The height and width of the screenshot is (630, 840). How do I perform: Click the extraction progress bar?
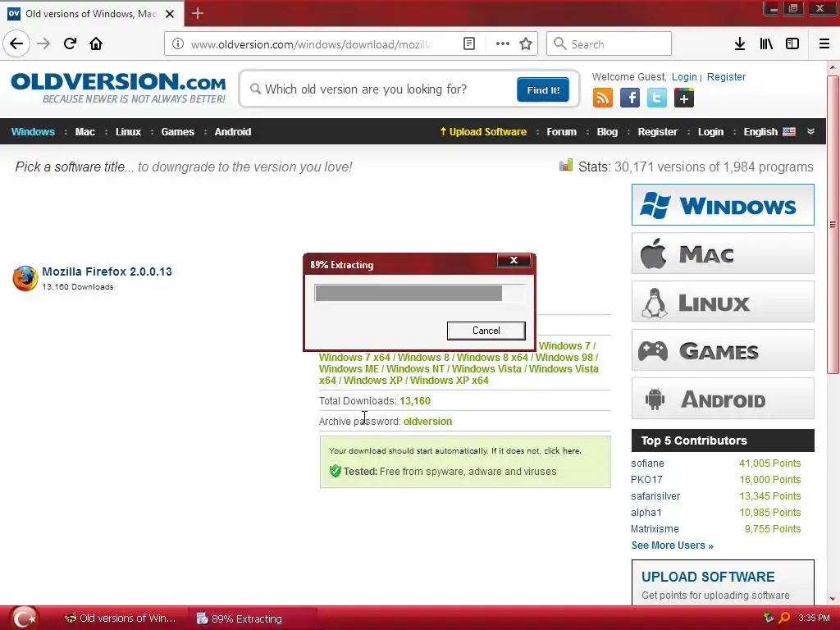pos(420,293)
